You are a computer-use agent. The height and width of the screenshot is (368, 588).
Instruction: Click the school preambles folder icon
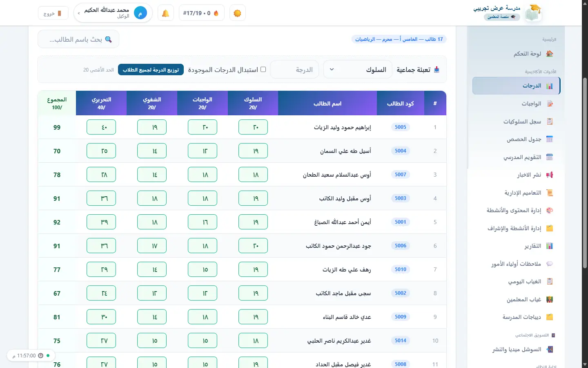click(550, 317)
